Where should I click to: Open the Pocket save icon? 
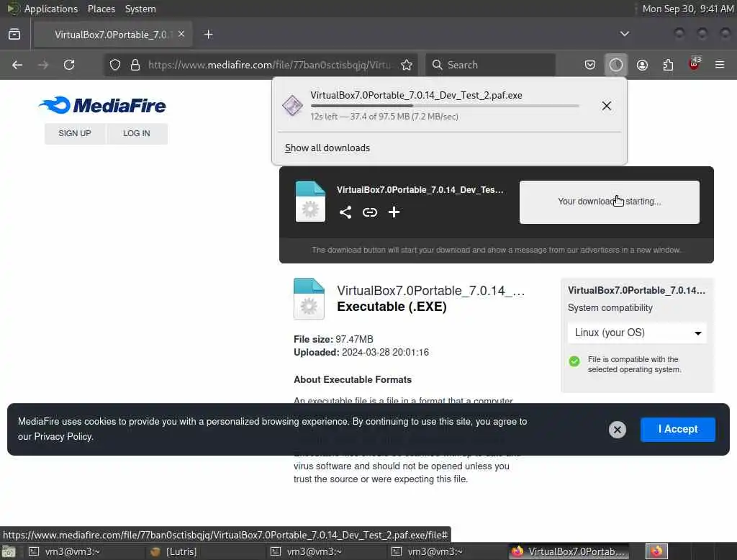coord(590,65)
